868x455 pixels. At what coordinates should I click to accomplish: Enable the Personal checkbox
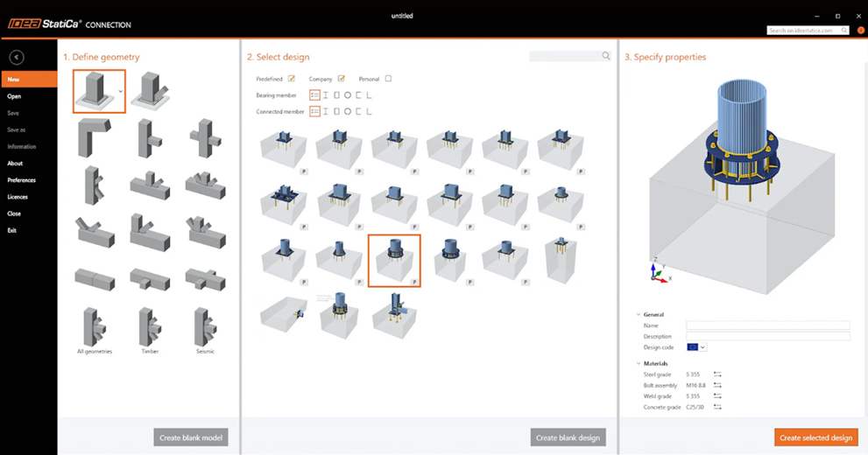click(x=388, y=79)
